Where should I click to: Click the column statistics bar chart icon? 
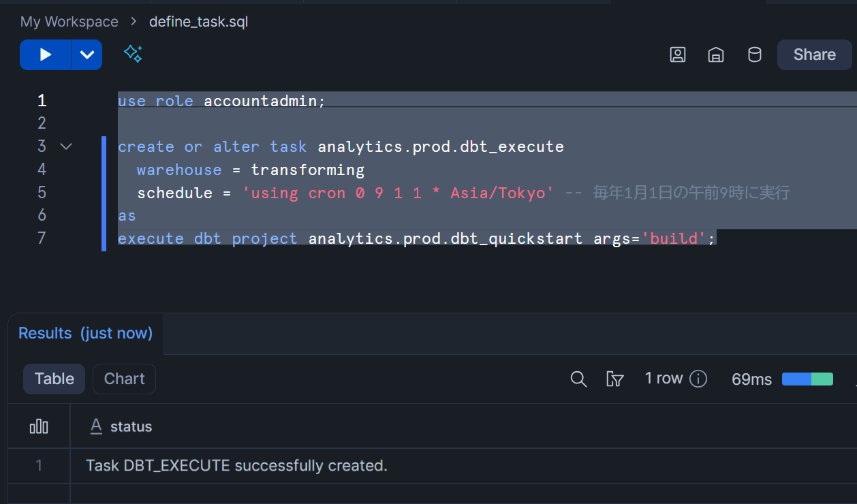(39, 426)
